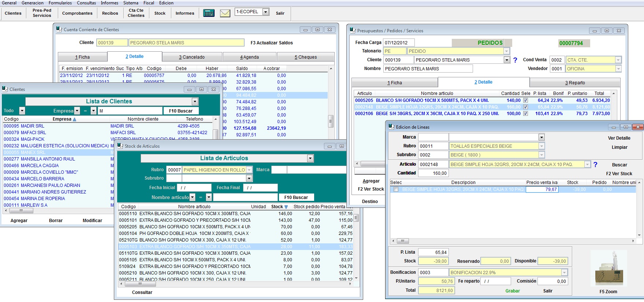The width and height of the screenshot is (644, 302).
Task: Click the envelope mail icon
Action: tap(225, 13)
